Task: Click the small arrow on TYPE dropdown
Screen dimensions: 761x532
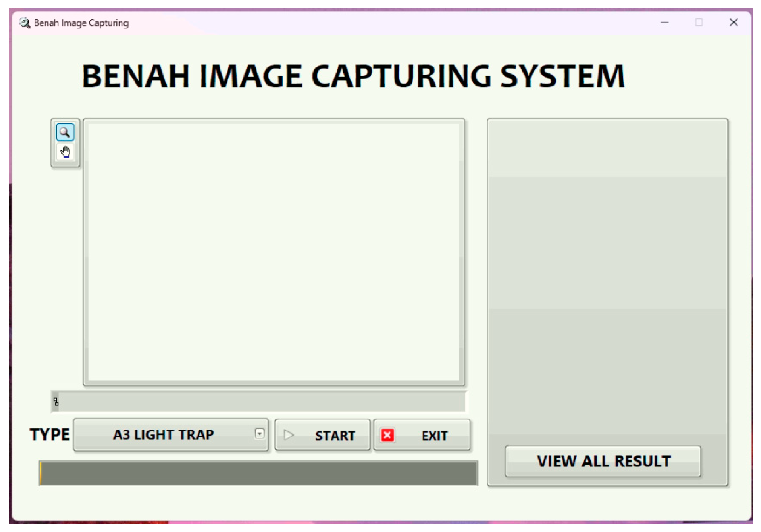Action: pos(259,434)
